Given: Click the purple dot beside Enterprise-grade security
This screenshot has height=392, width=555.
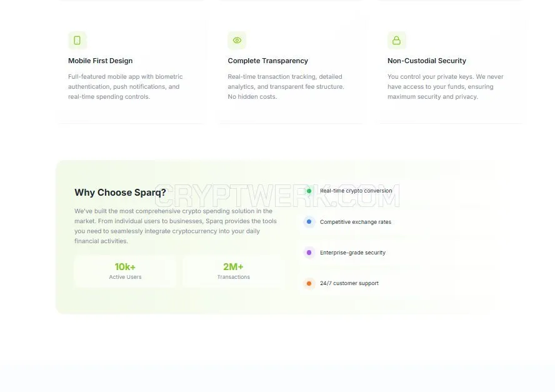Looking at the screenshot, I should click(x=309, y=253).
